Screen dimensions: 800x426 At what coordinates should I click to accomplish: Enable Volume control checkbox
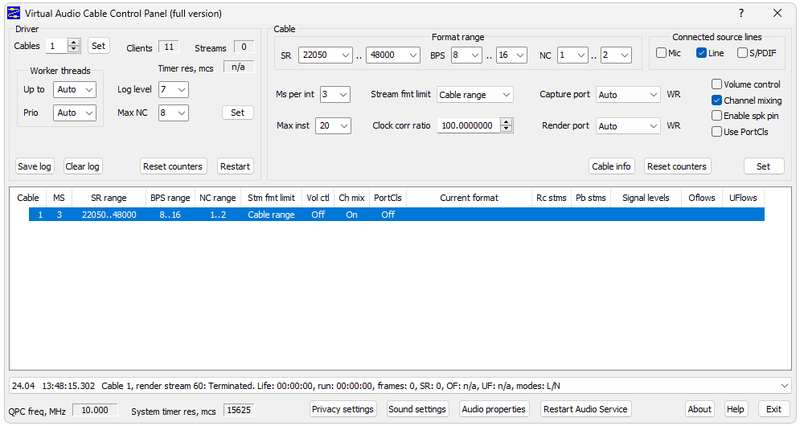tap(717, 84)
